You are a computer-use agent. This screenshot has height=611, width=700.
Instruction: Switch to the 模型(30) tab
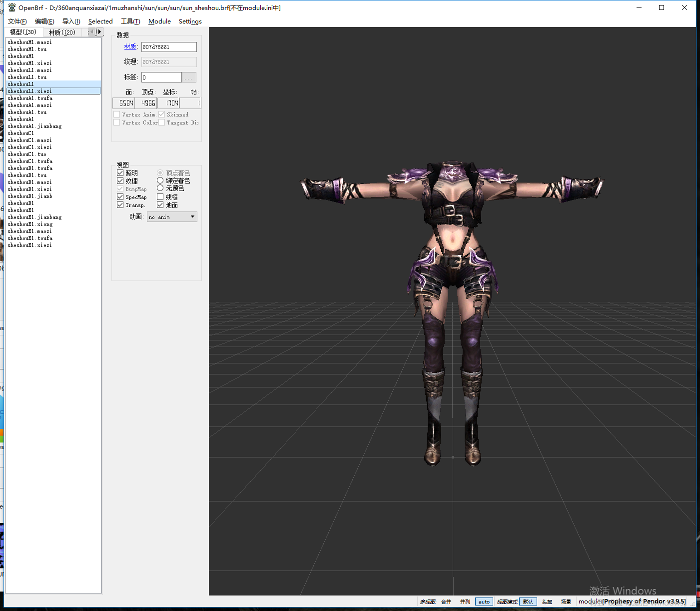pyautogui.click(x=23, y=32)
